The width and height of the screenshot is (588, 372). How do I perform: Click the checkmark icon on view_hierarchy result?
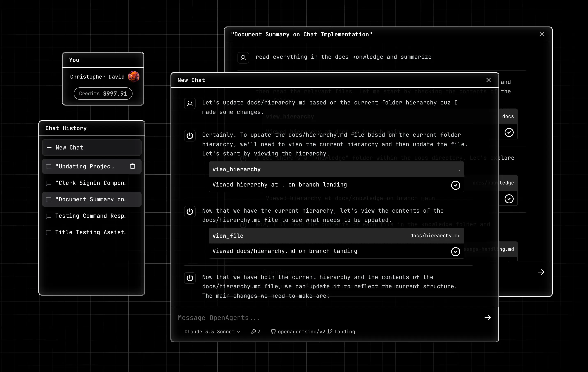pyautogui.click(x=455, y=184)
